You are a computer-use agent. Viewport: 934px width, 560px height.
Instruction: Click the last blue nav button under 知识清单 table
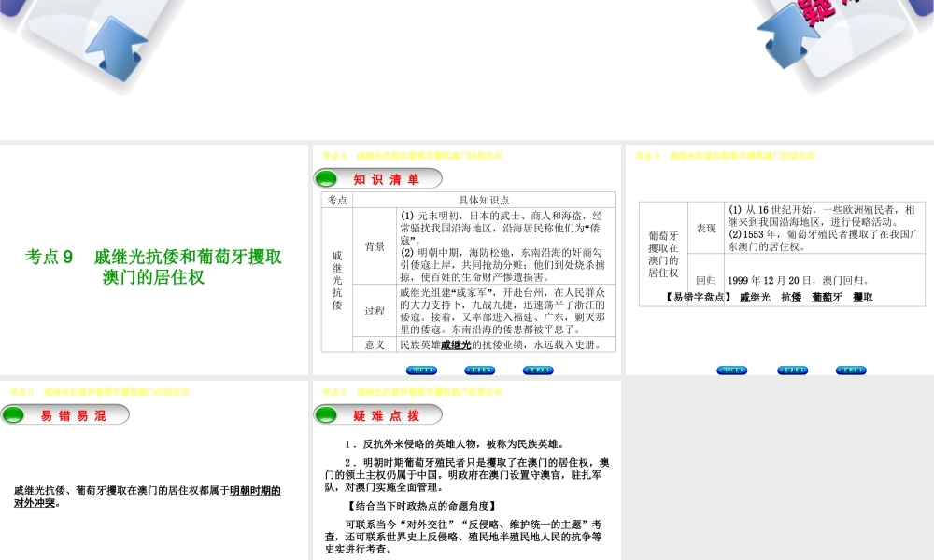coord(538,371)
